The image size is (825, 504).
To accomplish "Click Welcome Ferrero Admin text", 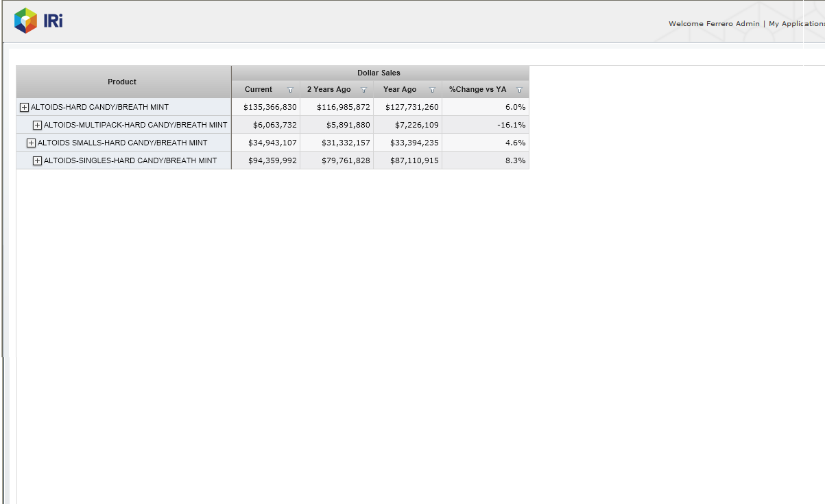I will click(714, 24).
